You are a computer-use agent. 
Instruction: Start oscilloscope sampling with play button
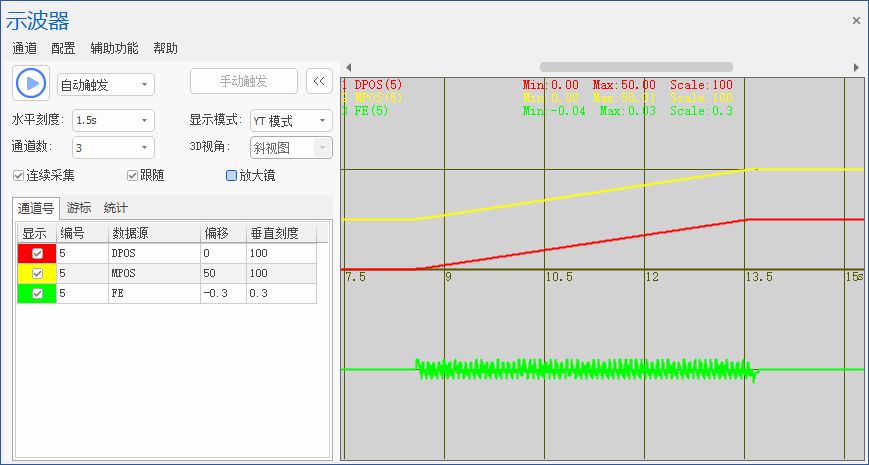point(31,83)
